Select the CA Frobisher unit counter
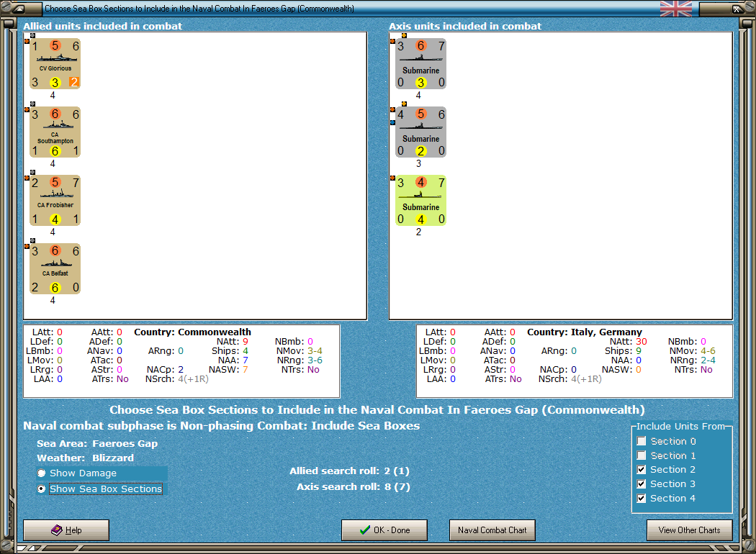Screen dimensions: 756x554 click(55, 201)
